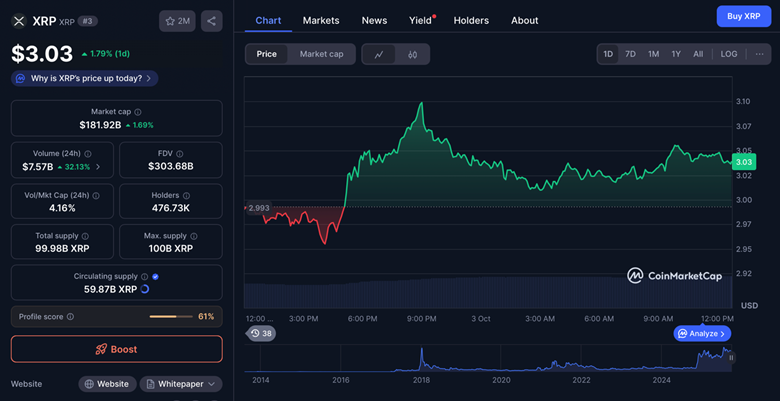Viewport: 780px width, 401px height.
Task: Open the Holders tab
Action: pos(471,20)
